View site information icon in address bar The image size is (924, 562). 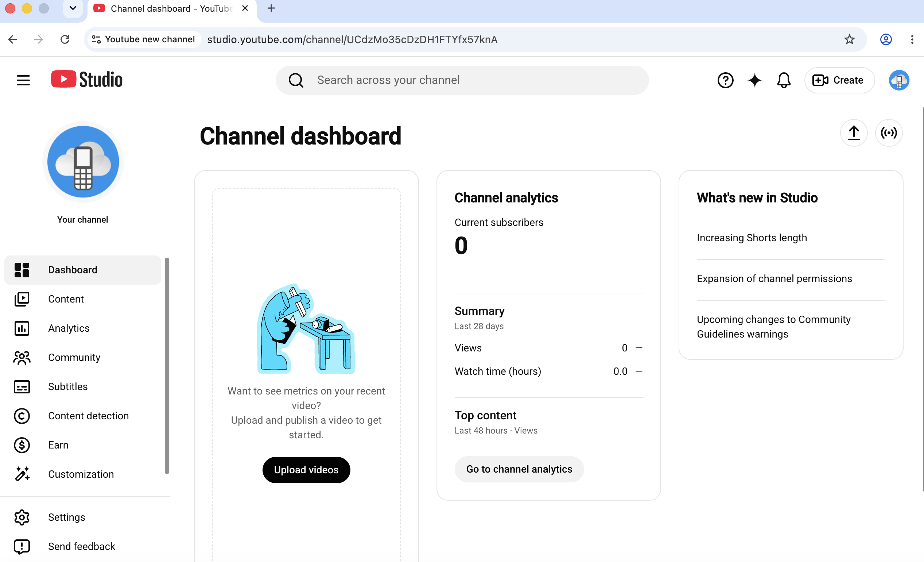[96, 39]
